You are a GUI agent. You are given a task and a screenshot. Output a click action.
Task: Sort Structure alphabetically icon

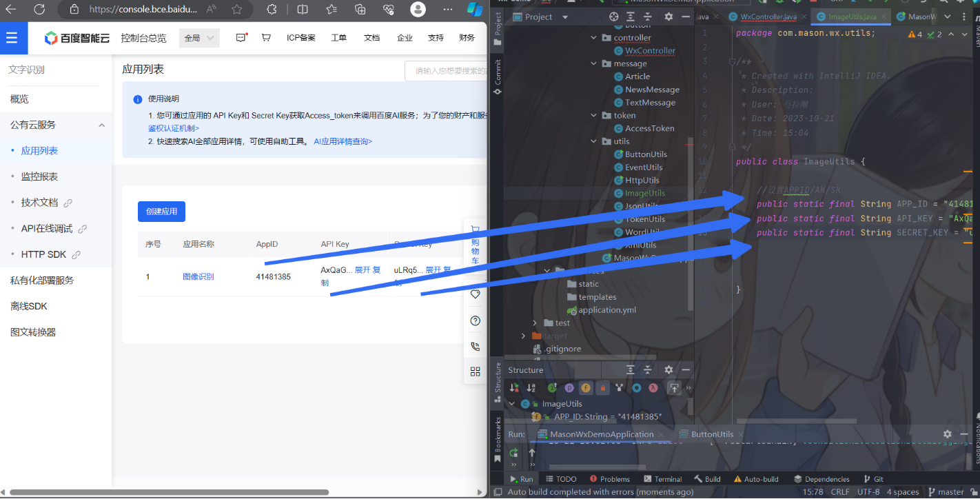[x=533, y=388]
